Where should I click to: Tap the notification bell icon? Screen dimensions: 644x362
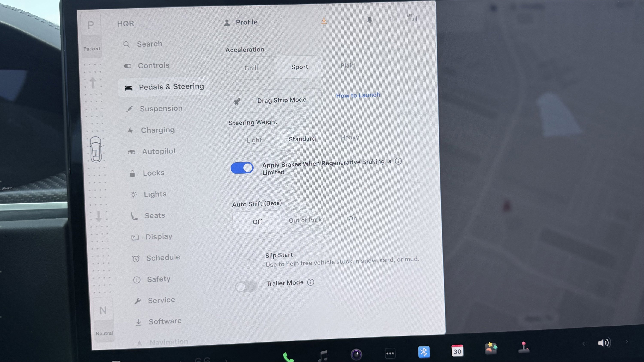click(369, 20)
